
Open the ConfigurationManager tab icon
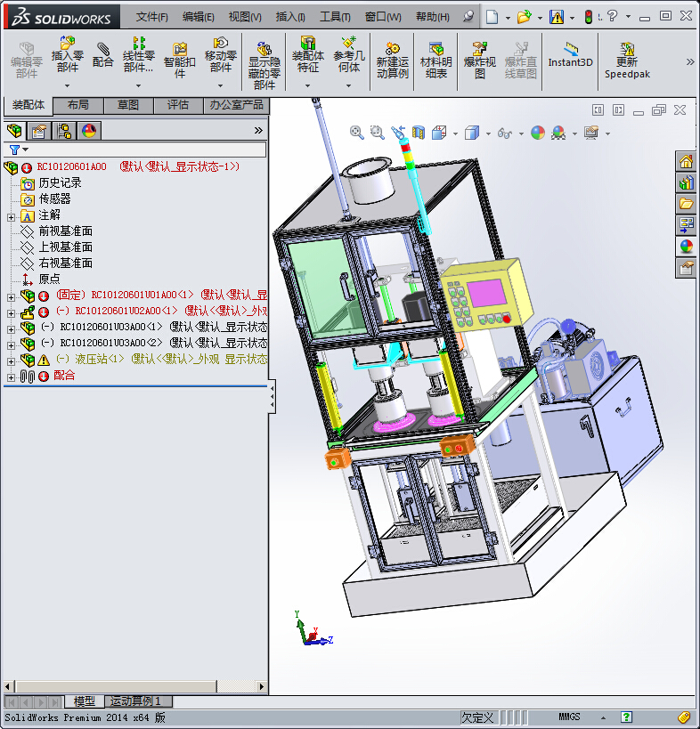coord(64,131)
